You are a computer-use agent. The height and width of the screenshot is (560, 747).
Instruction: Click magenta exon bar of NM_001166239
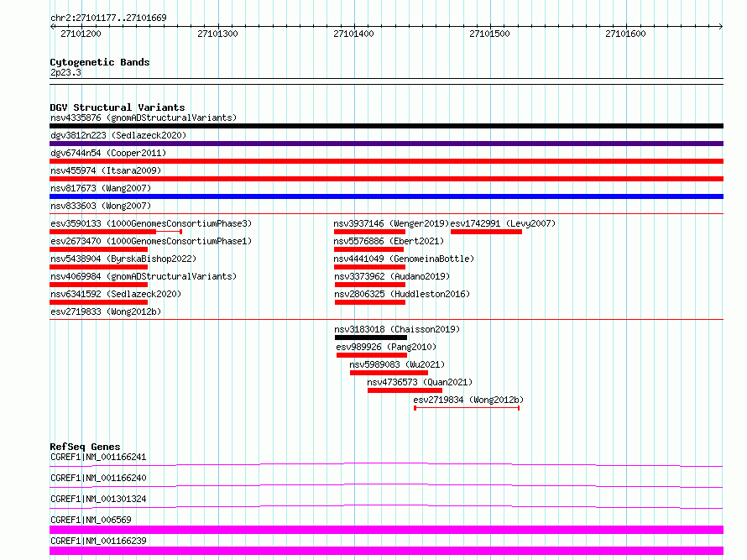386,551
